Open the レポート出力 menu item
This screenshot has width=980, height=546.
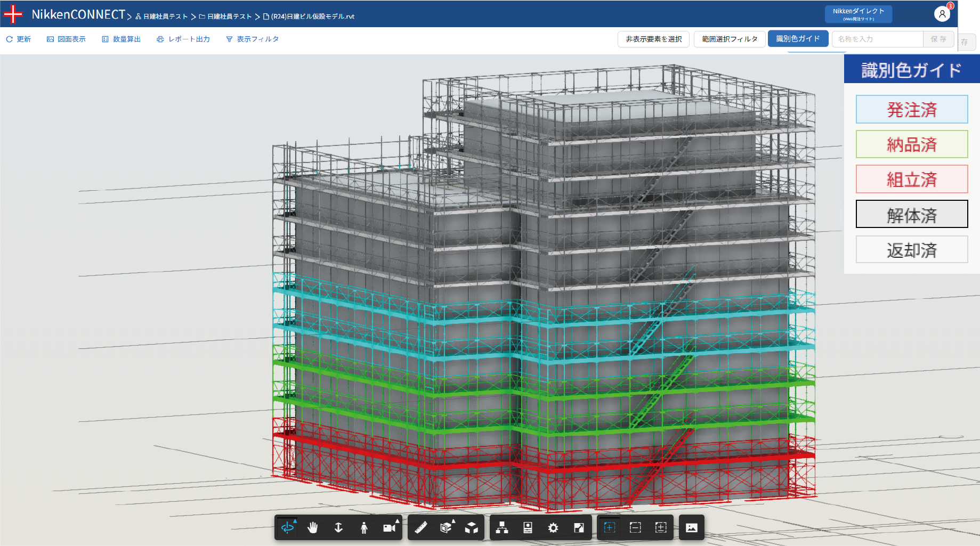[x=183, y=39]
